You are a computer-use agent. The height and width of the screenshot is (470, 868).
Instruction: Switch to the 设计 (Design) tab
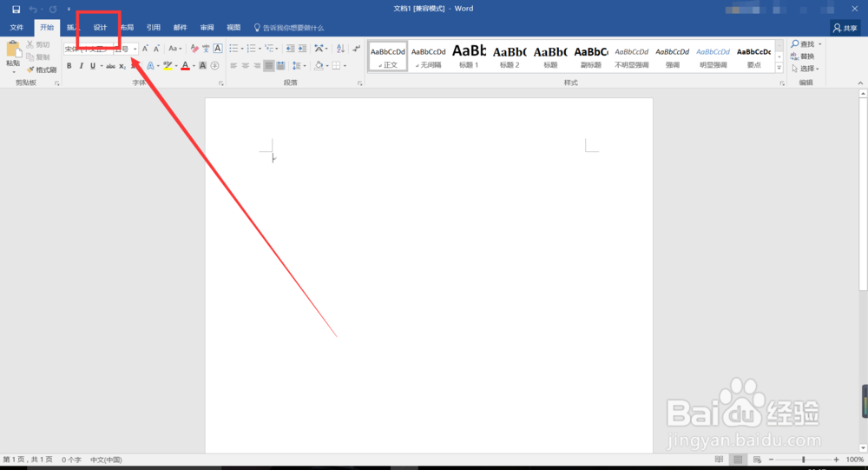[100, 27]
